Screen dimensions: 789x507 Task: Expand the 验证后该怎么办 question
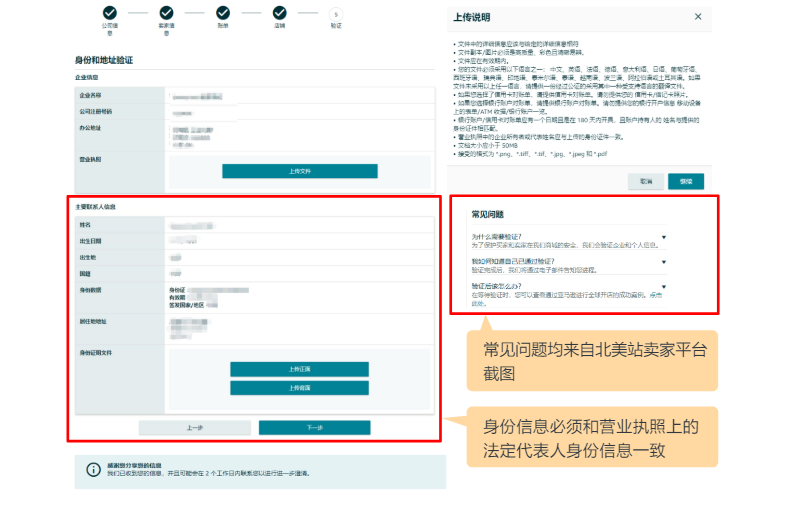[x=663, y=286]
